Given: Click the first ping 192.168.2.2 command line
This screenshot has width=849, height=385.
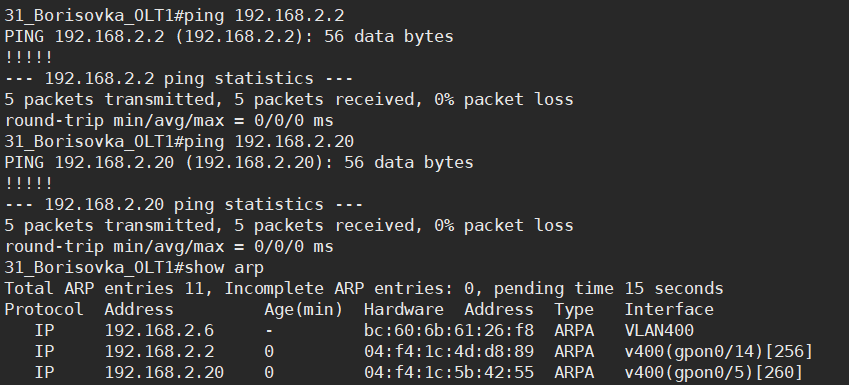Looking at the screenshot, I should pos(174,16).
